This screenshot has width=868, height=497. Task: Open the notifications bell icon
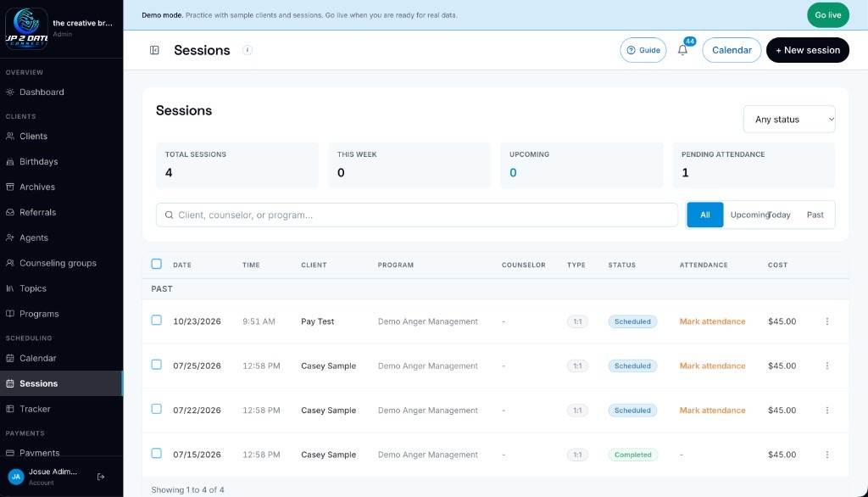[x=682, y=50]
